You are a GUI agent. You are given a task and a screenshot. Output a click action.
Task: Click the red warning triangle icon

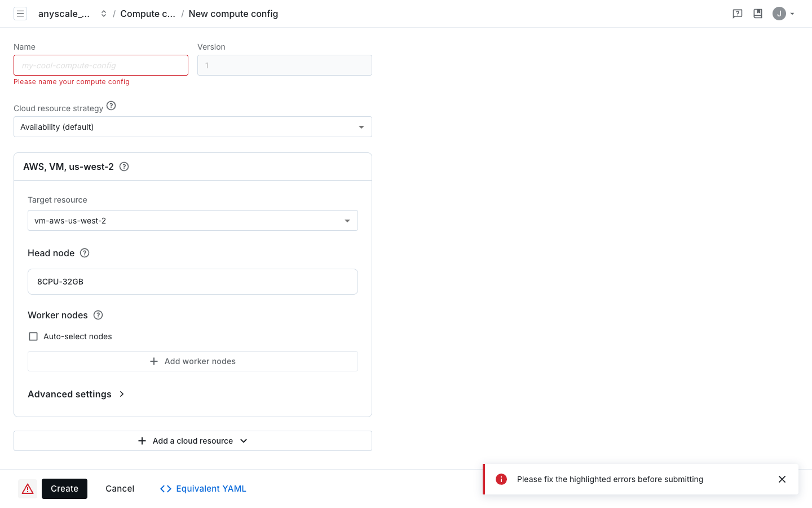tap(28, 489)
